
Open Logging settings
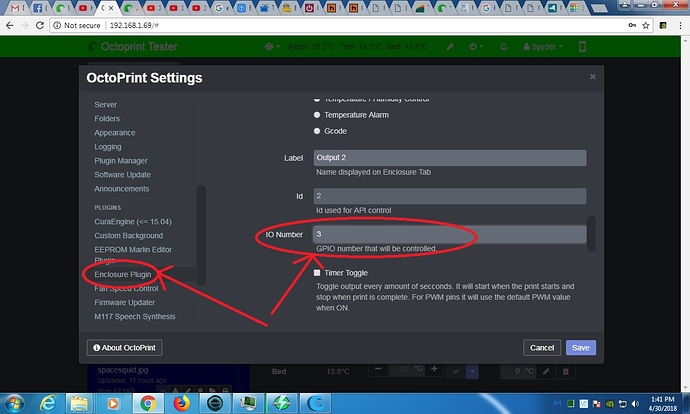point(108,147)
